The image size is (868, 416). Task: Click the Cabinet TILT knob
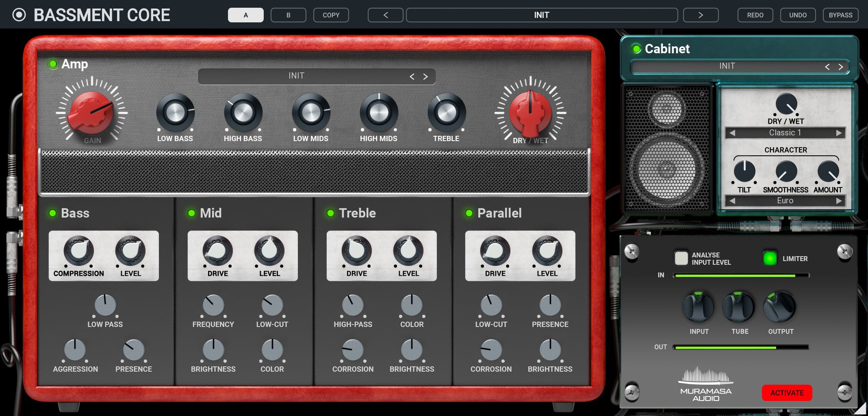(744, 171)
